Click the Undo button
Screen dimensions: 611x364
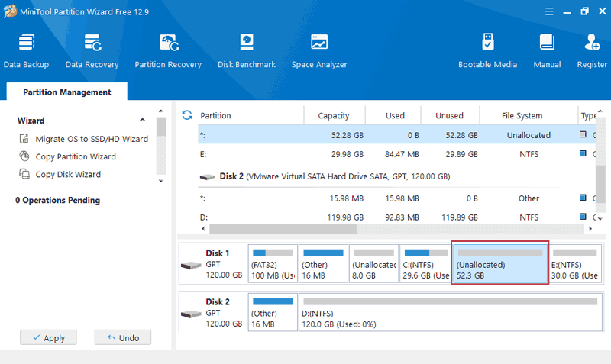click(x=123, y=337)
